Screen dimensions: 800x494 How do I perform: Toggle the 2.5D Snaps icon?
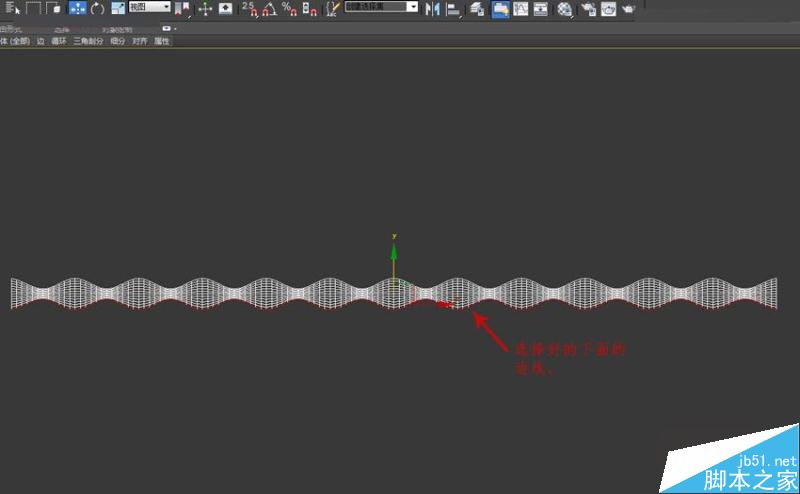tap(249, 8)
